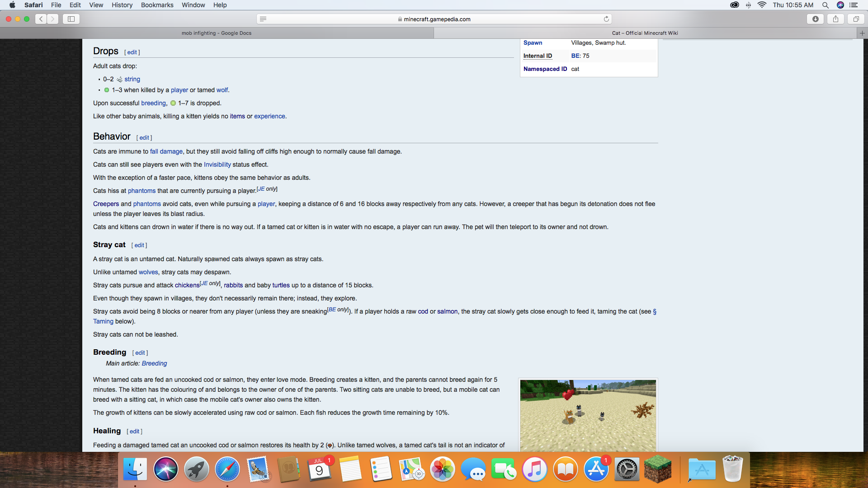Screen dimensions: 868x488
Task: Open the Bookmarks menu
Action: click(x=157, y=5)
